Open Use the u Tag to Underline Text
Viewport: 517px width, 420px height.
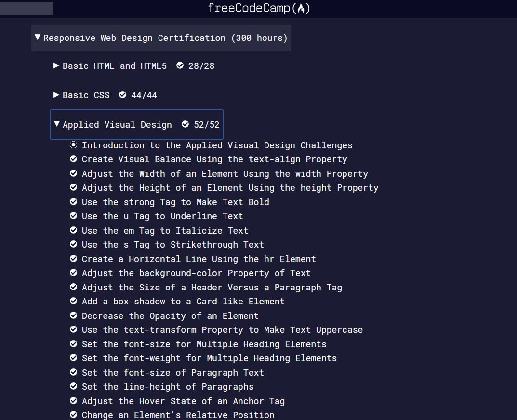(x=162, y=216)
